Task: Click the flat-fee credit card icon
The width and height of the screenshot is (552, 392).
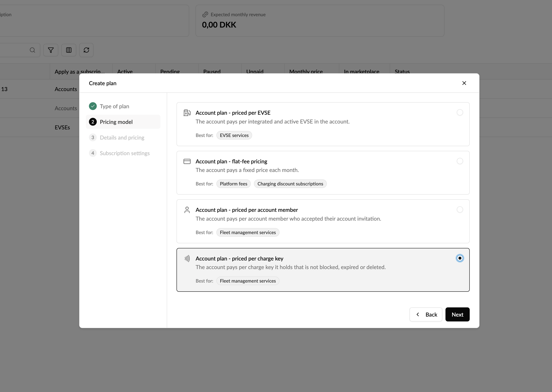Action: 187,161
